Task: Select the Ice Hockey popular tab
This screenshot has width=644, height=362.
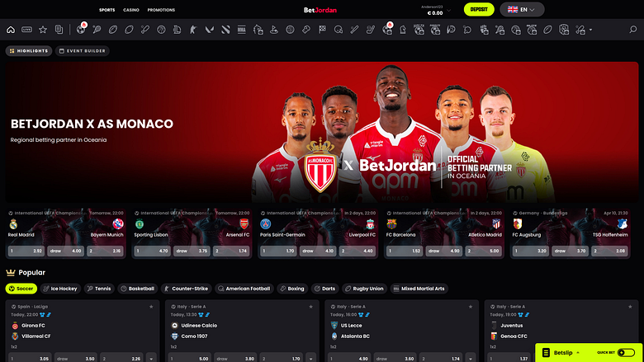Action: 60,289
